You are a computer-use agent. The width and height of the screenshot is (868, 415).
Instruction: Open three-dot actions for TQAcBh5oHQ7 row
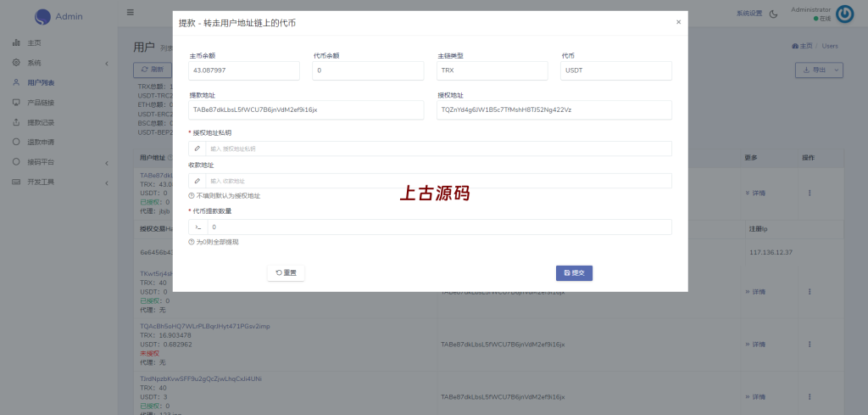click(810, 344)
